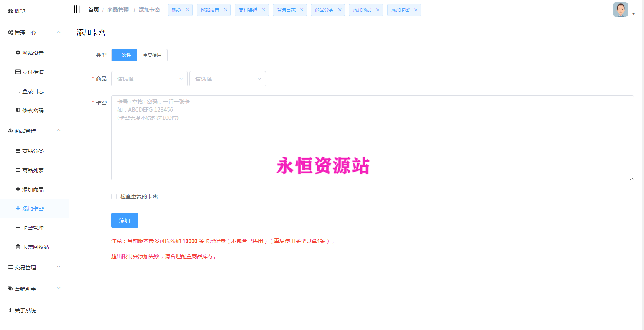
Task: Close the 登录日志 tab
Action: (302, 10)
